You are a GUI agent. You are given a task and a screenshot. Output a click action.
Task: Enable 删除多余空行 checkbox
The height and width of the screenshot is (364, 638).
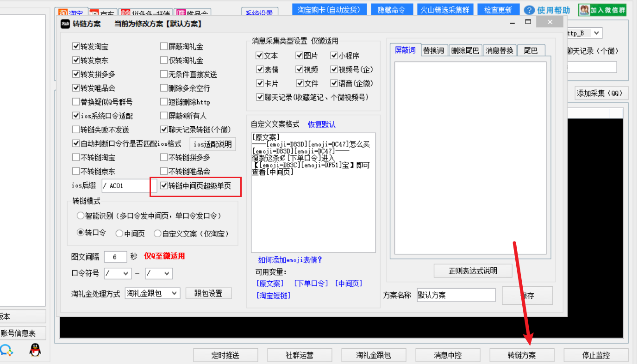tap(185, 88)
